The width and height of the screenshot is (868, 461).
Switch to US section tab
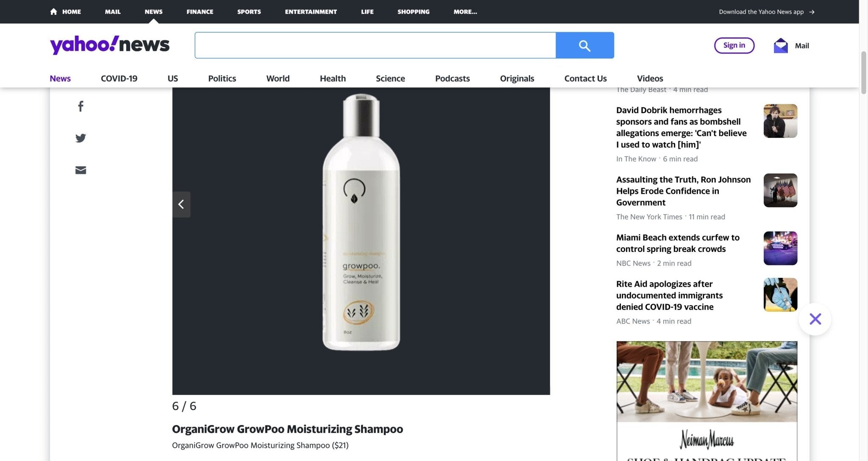(172, 78)
